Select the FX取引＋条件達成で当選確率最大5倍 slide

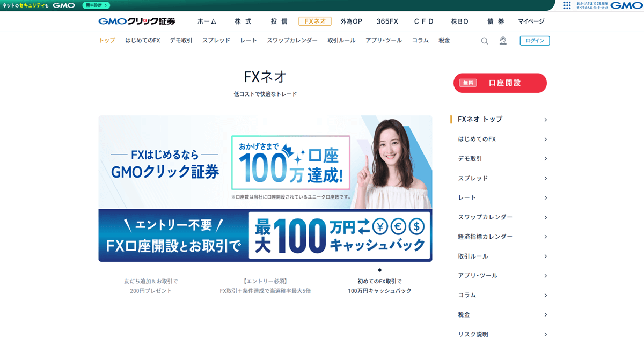tap(265, 286)
